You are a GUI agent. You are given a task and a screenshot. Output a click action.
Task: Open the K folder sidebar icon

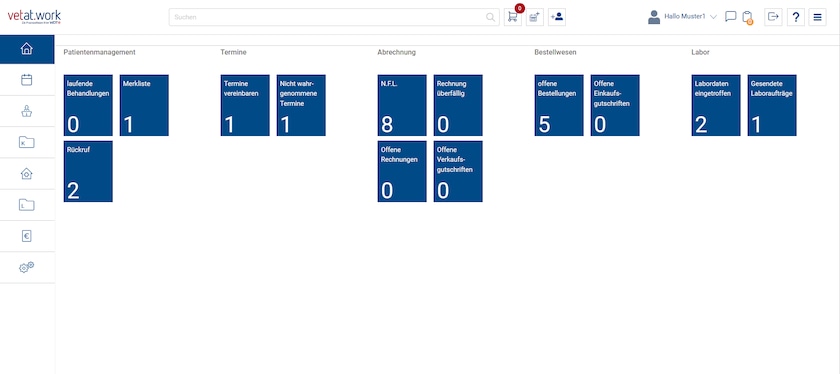[27, 142]
